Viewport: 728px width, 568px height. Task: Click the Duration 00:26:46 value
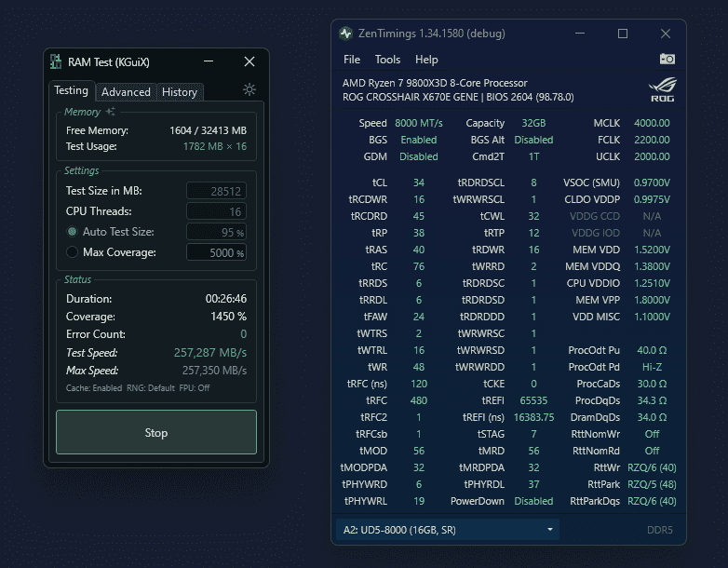(226, 299)
